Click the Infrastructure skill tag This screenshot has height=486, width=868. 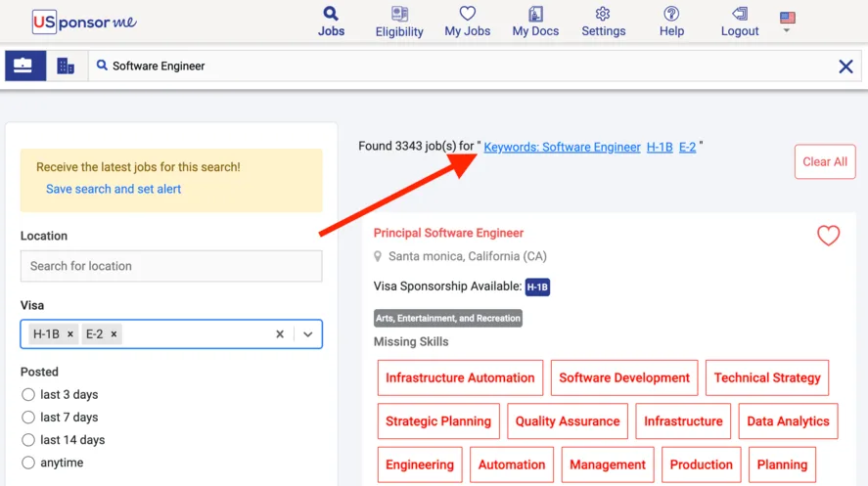click(x=683, y=421)
